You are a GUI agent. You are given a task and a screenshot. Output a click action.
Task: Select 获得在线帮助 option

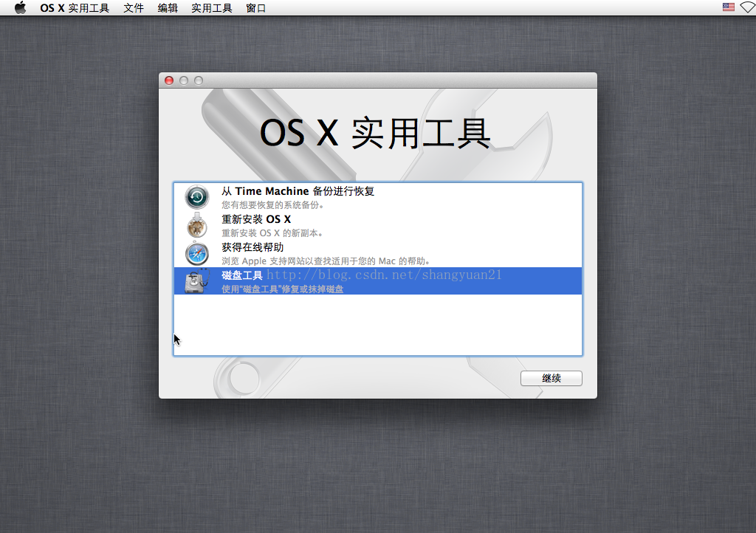tap(377, 253)
